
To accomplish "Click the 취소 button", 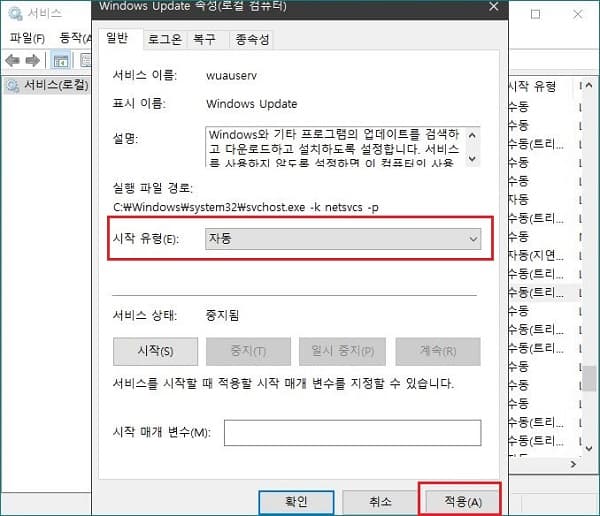I will pyautogui.click(x=380, y=502).
